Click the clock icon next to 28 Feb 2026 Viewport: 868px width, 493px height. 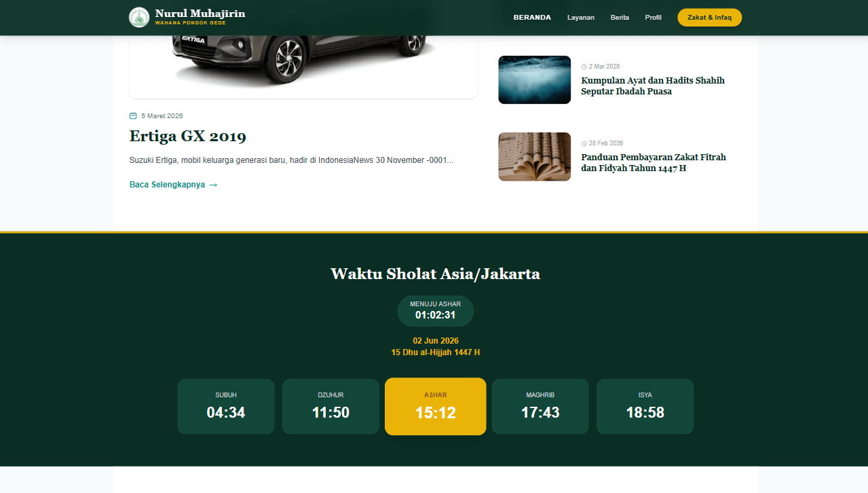pyautogui.click(x=584, y=143)
